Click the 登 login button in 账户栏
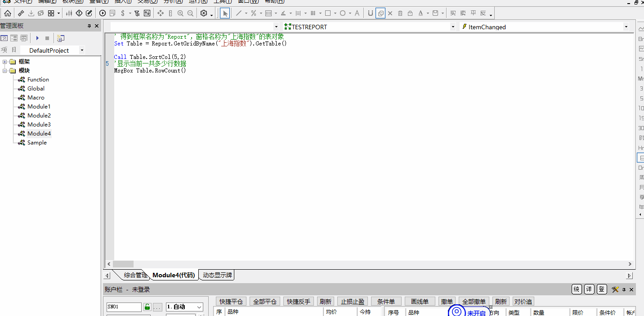Image resolution: width=644 pixels, height=316 pixels. coord(602,289)
